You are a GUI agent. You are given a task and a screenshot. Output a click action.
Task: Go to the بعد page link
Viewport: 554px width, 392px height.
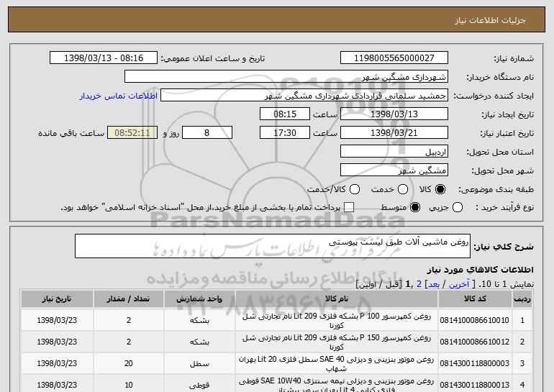(x=434, y=284)
